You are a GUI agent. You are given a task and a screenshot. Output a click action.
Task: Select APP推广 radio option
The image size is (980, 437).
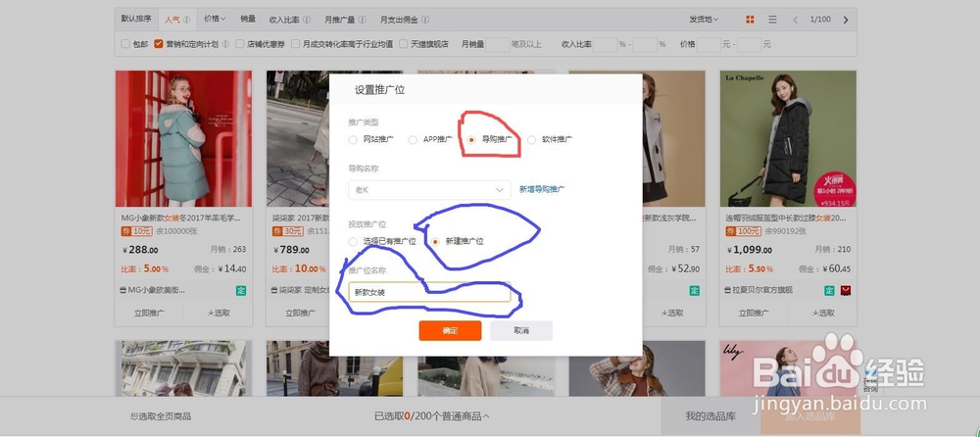[413, 139]
